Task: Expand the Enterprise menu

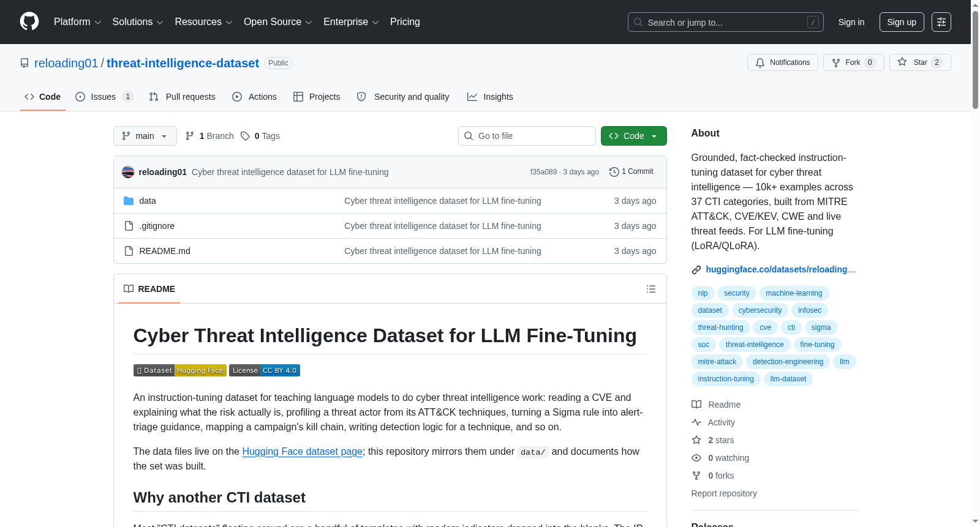Action: (351, 22)
